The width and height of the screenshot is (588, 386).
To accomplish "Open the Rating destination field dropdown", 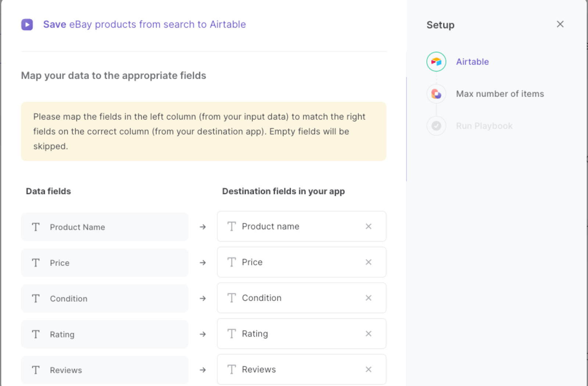I will point(301,333).
